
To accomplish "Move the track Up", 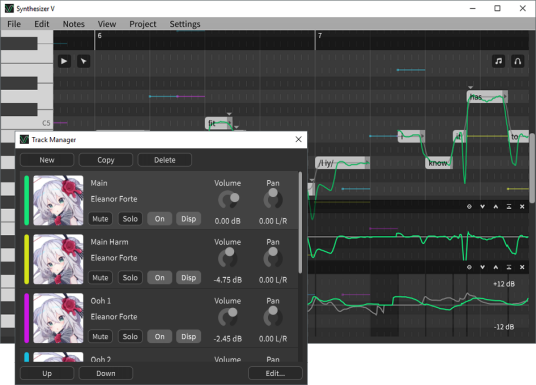I will click(47, 373).
